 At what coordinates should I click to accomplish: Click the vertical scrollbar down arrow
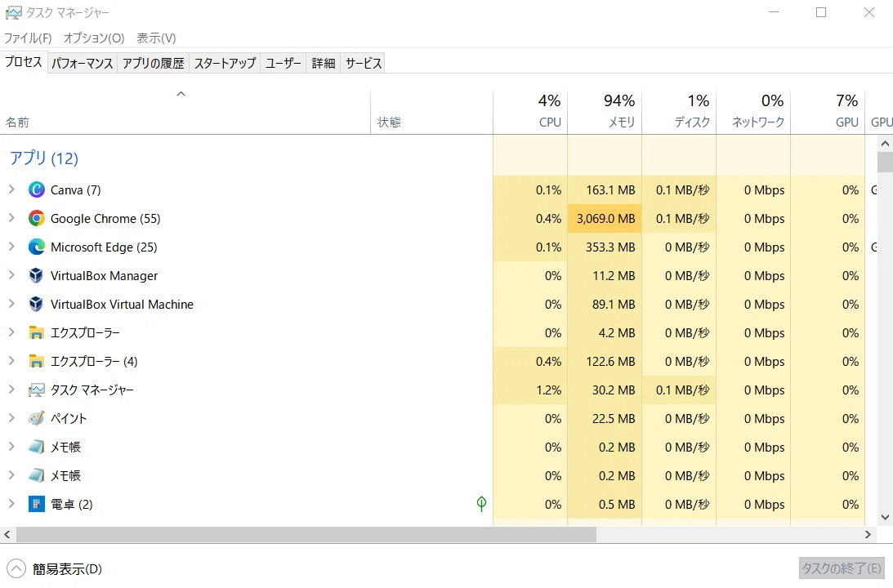pyautogui.click(x=885, y=518)
